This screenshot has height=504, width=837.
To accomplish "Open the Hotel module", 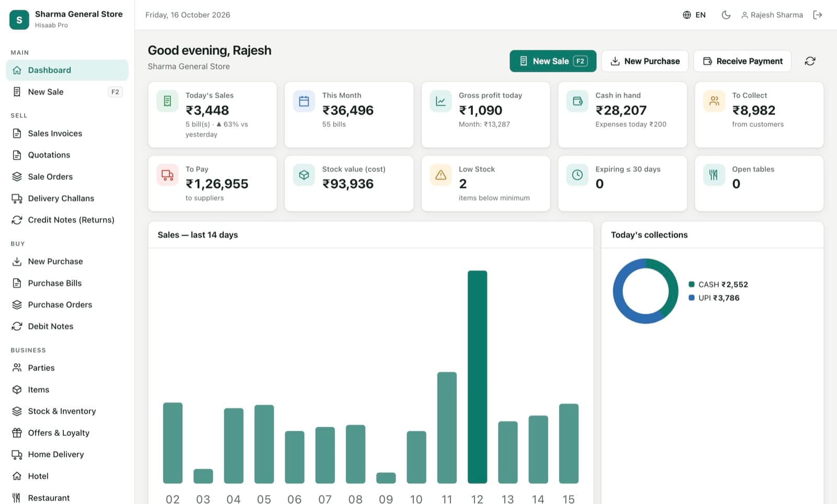I will (67, 476).
